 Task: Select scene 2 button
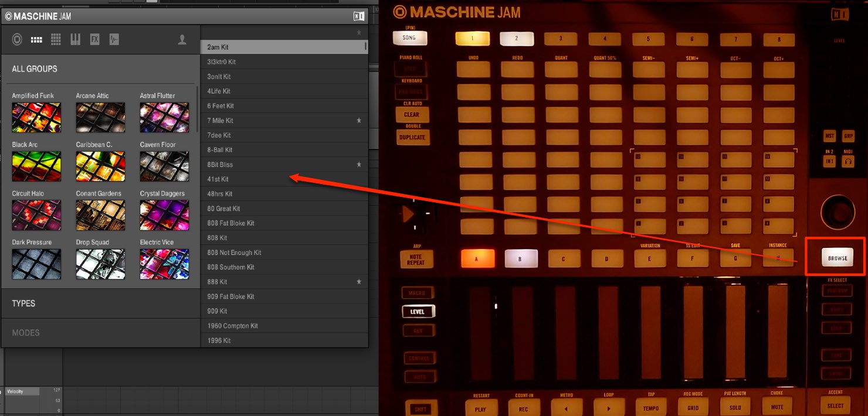click(x=517, y=39)
